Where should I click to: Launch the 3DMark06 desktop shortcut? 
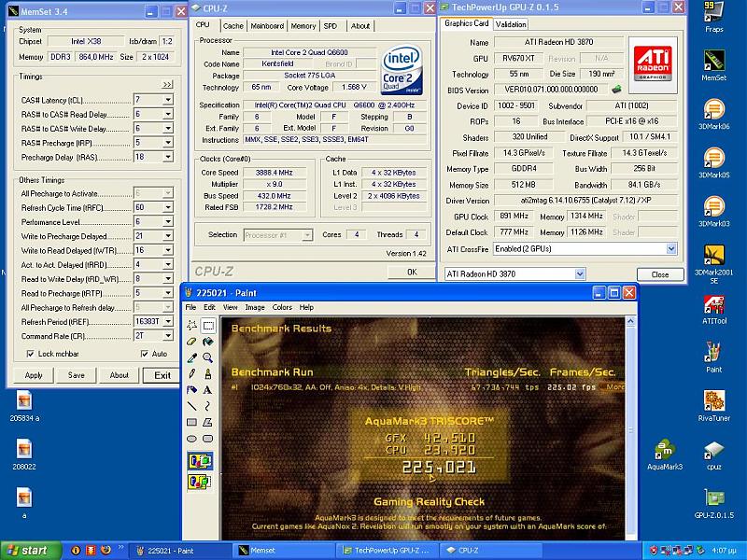713,114
